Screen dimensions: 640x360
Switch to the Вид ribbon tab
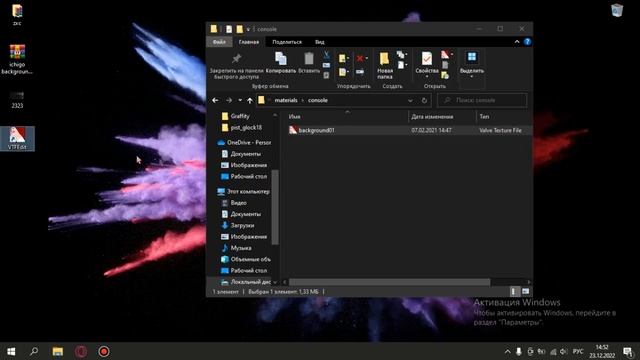(320, 42)
